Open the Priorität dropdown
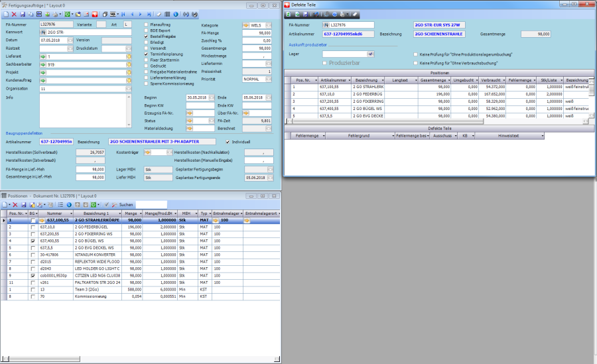Screen dimensions: 597x364 pyautogui.click(x=269, y=78)
